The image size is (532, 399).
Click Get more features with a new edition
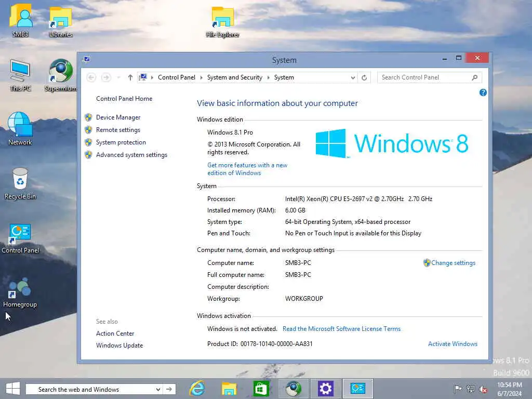pos(247,169)
